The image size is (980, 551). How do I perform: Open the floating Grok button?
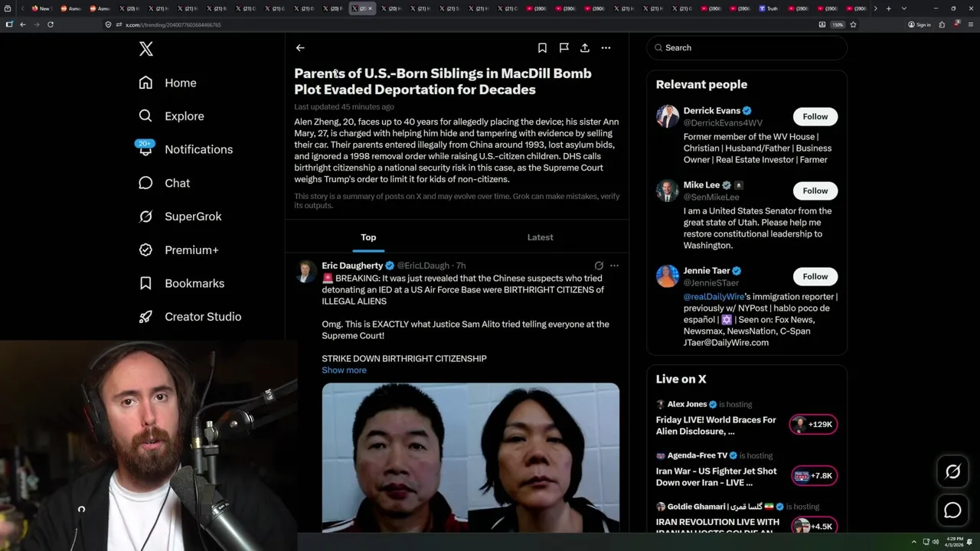pyautogui.click(x=952, y=472)
